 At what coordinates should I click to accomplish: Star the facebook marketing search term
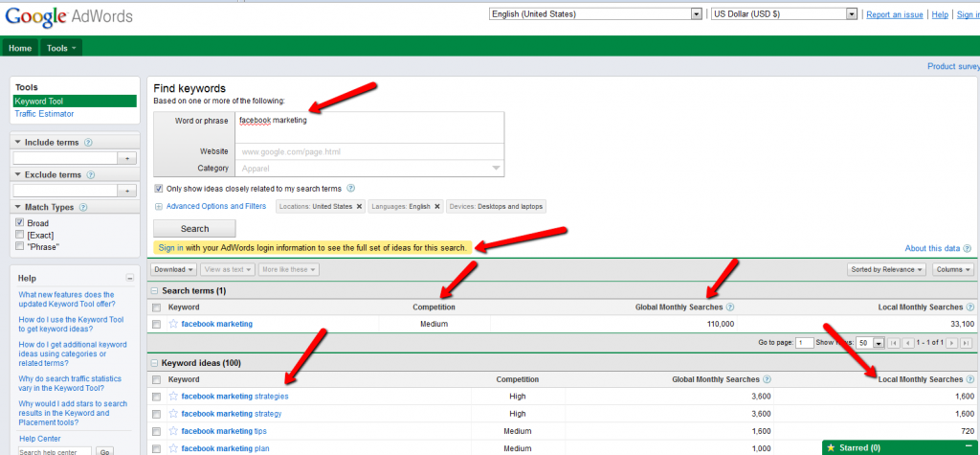pyautogui.click(x=173, y=324)
